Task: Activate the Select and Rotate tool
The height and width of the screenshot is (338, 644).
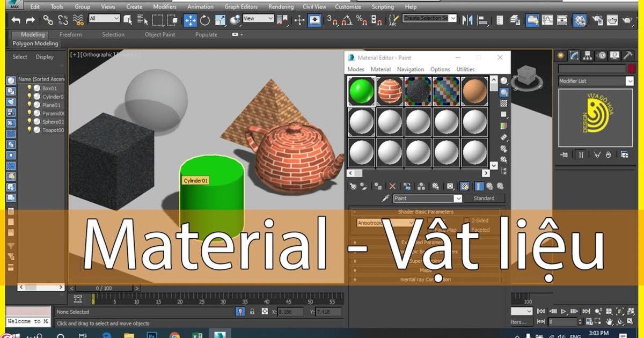Action: click(205, 20)
